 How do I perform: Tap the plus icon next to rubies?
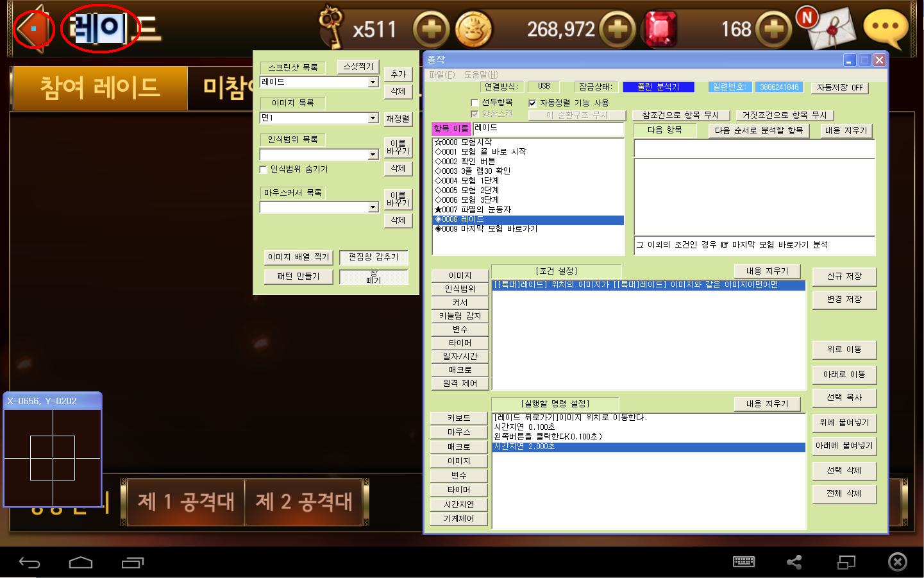pyautogui.click(x=773, y=30)
